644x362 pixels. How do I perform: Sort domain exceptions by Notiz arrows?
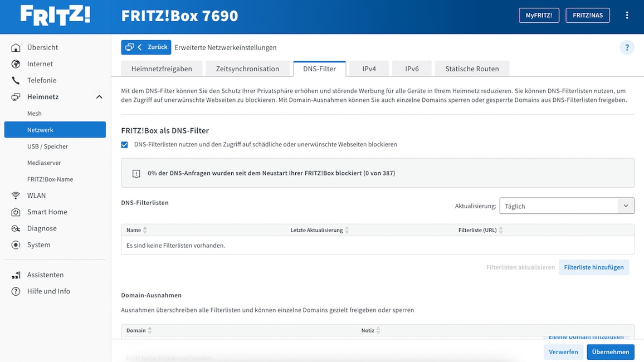[x=378, y=330]
